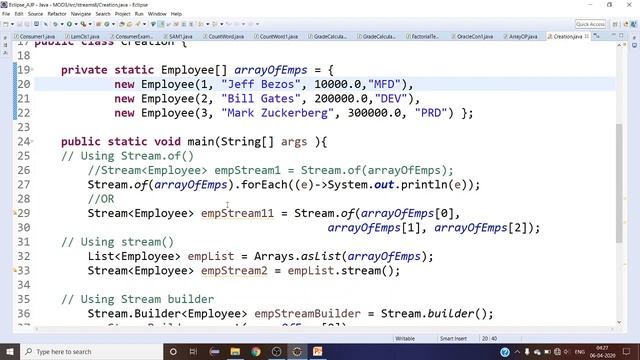The width and height of the screenshot is (640, 360).
Task: Open the New Java Class dropdown arrow
Action: click(113, 24)
